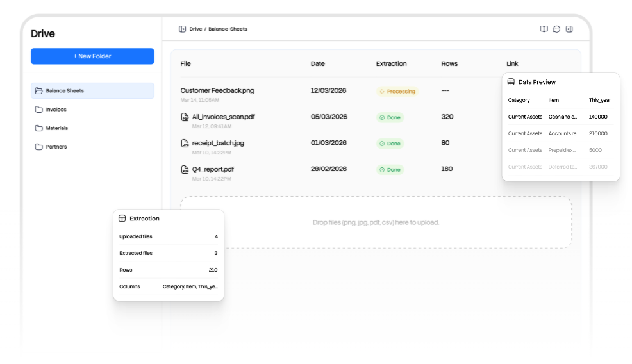Click Category header in Data Preview
The image size is (632, 364).
[x=519, y=100]
